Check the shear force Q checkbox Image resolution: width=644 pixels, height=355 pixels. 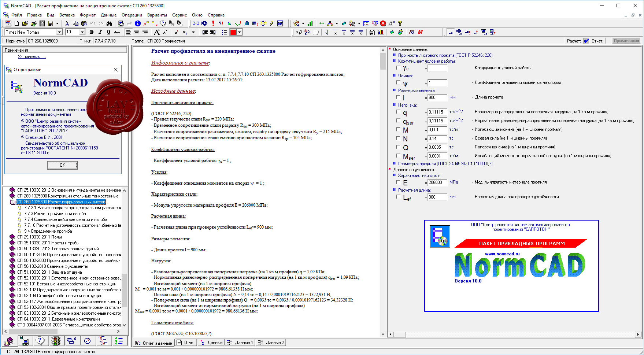click(x=398, y=147)
